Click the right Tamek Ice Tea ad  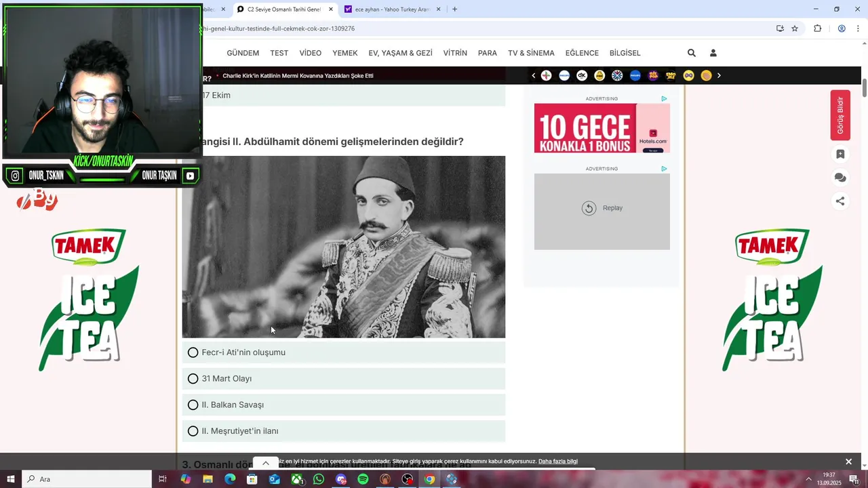[x=772, y=300]
